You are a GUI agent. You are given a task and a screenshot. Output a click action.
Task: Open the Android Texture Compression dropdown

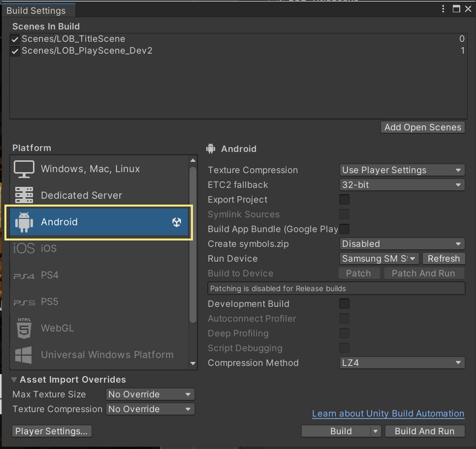click(402, 170)
